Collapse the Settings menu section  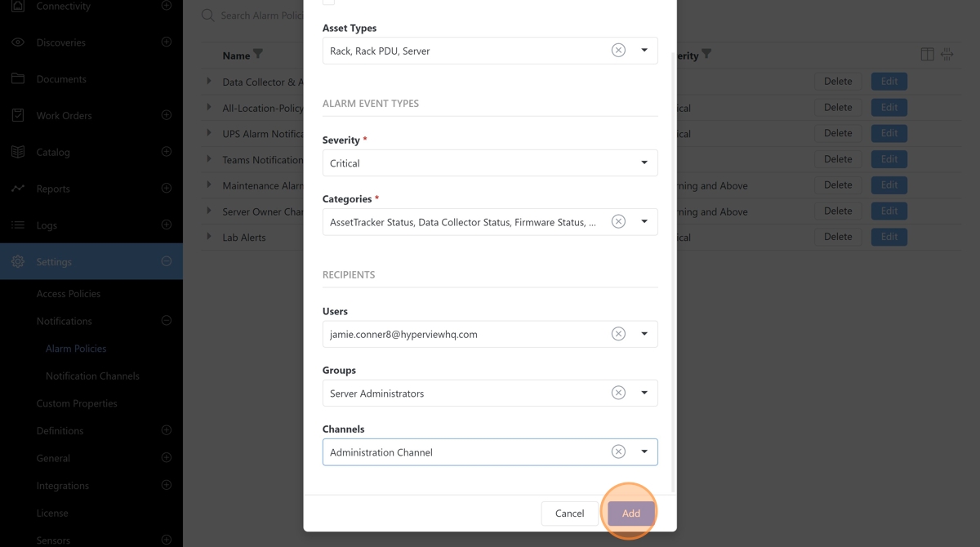(x=167, y=261)
